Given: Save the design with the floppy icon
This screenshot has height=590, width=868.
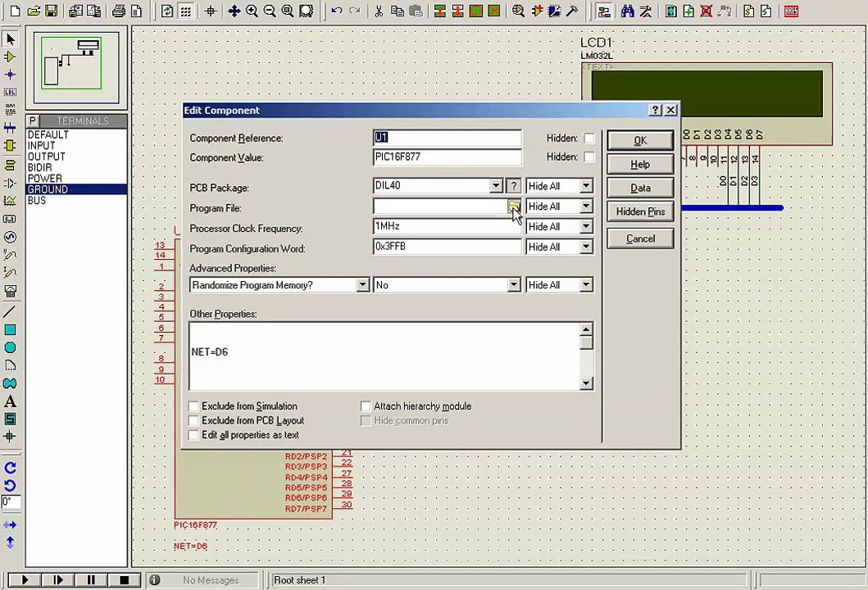Looking at the screenshot, I should [x=52, y=11].
